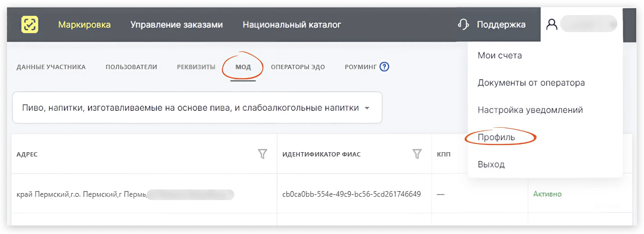Click the Поддержка link

(501, 25)
